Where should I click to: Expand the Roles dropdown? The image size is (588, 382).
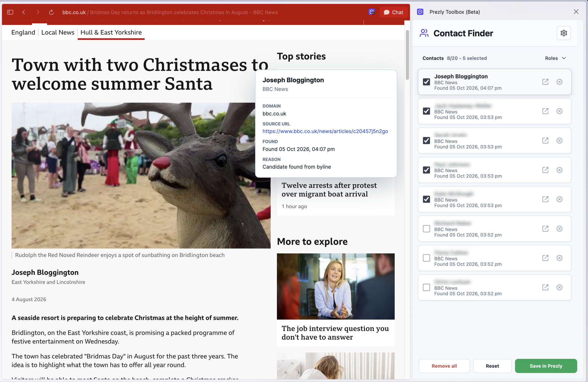click(x=555, y=58)
